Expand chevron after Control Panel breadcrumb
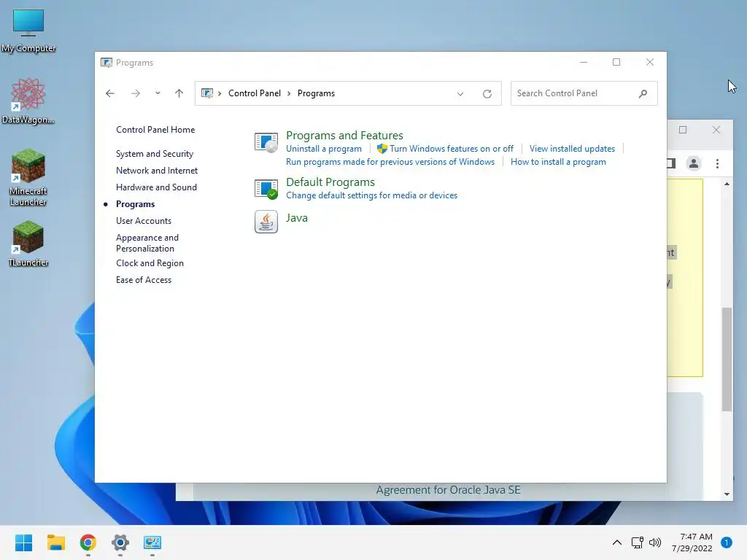This screenshot has width=747, height=560. click(x=289, y=93)
